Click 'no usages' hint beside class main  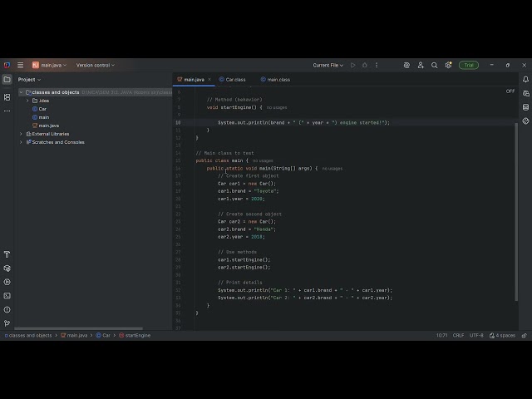tap(263, 160)
